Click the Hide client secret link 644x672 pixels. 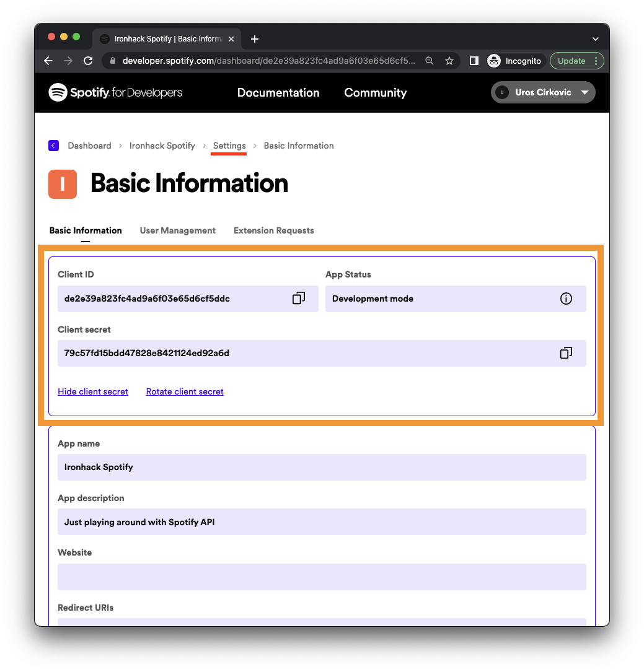pos(93,391)
